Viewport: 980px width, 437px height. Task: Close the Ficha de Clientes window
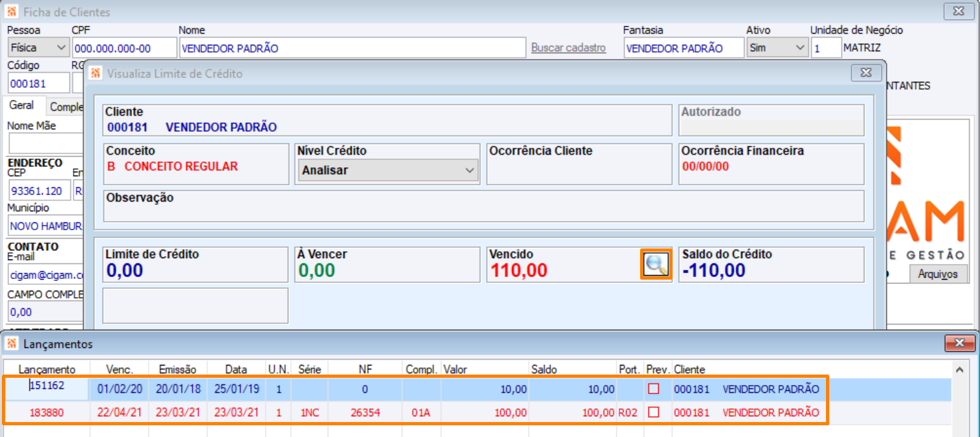(x=959, y=12)
